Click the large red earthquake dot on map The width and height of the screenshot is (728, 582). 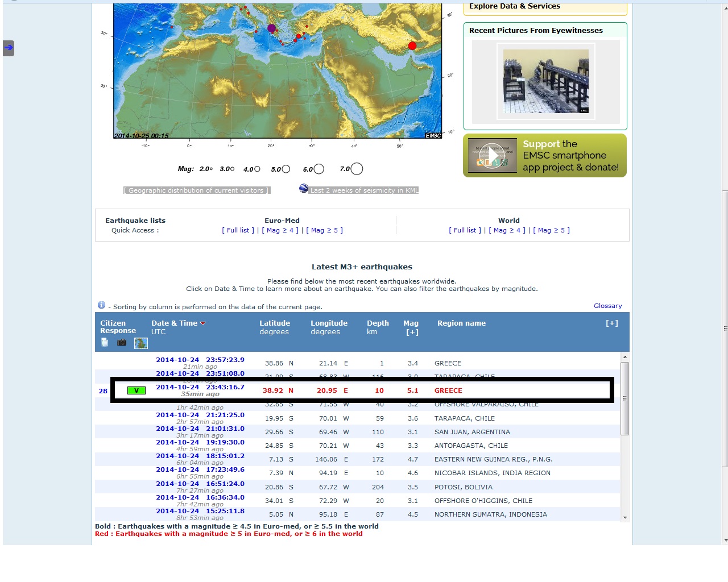click(x=412, y=45)
